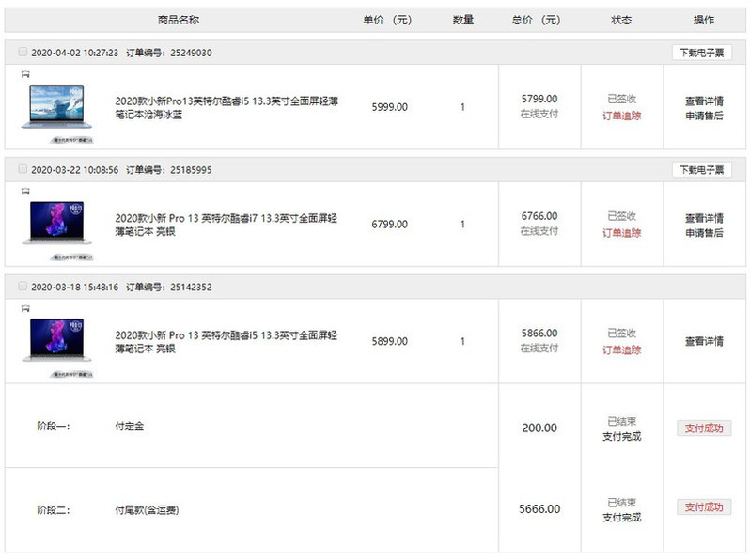The width and height of the screenshot is (750, 560).
Task: Click order timestamp 2020-03-22 10:08:56
Action: coord(74,170)
